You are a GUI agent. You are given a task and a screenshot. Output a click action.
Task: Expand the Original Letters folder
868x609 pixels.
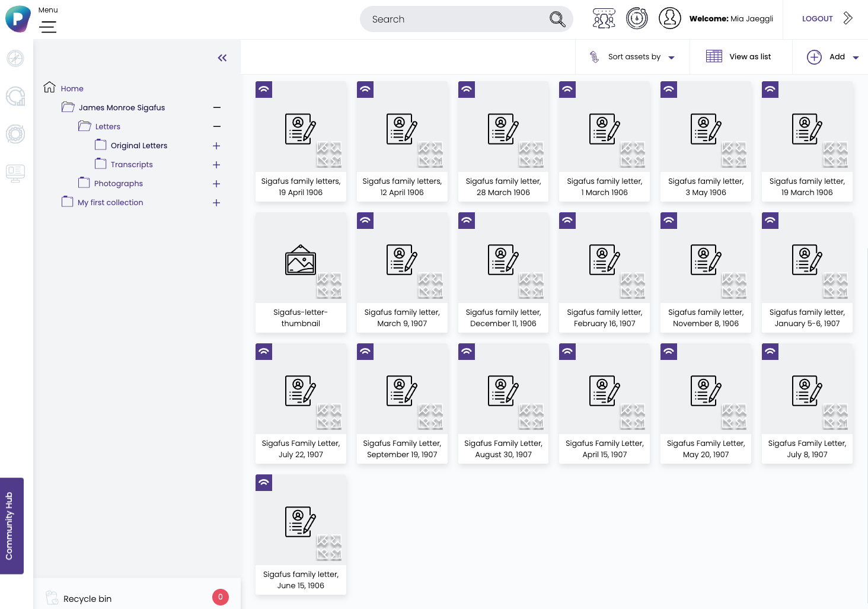click(x=216, y=145)
